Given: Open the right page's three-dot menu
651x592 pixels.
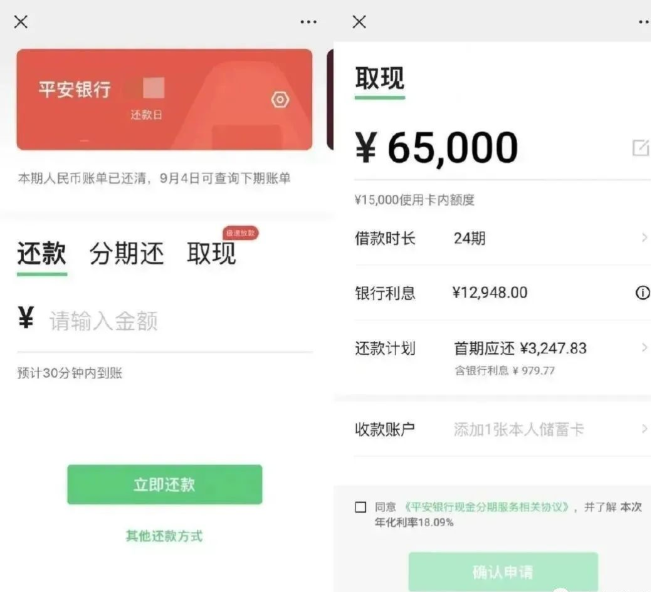Looking at the screenshot, I should click(644, 22).
